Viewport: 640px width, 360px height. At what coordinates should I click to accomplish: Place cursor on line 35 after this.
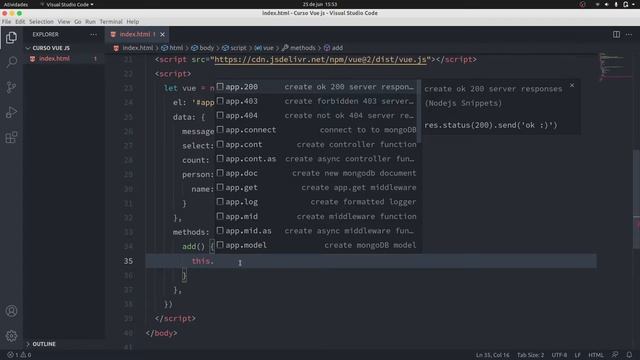(x=215, y=261)
